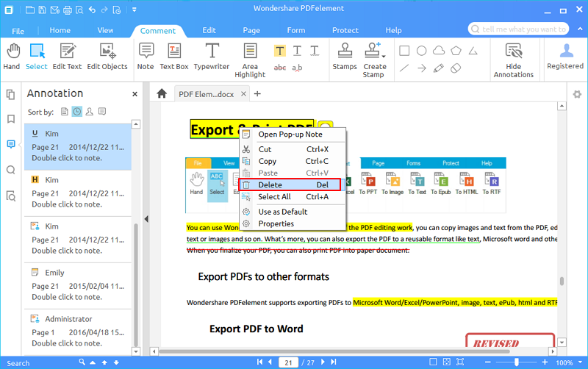Apply the strikethrough abc tool
588x369 pixels.
click(280, 68)
